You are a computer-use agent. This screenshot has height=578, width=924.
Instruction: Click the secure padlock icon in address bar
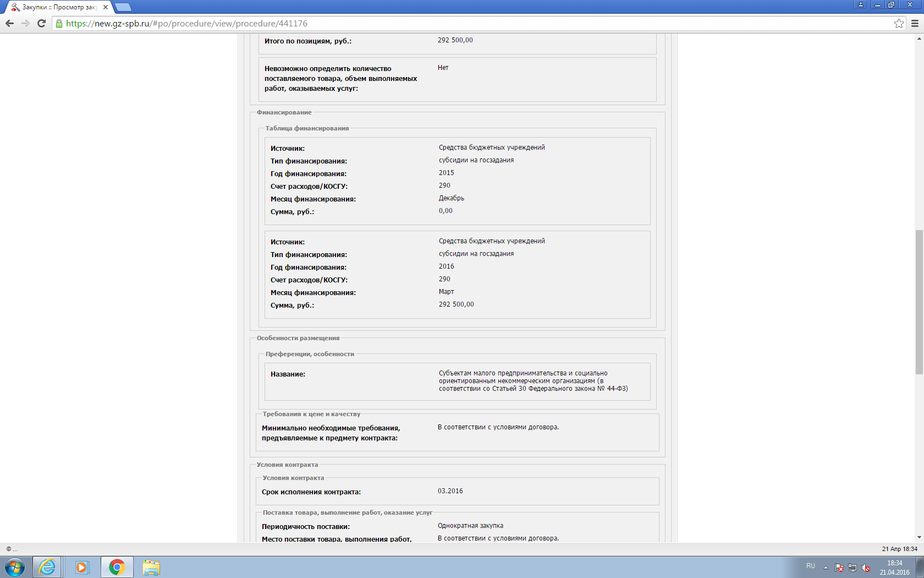(x=59, y=23)
